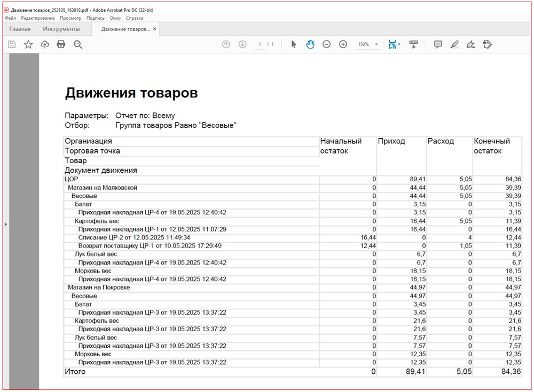This screenshot has height=392, width=534.
Task: Add a comment with the note icon
Action: point(438,44)
